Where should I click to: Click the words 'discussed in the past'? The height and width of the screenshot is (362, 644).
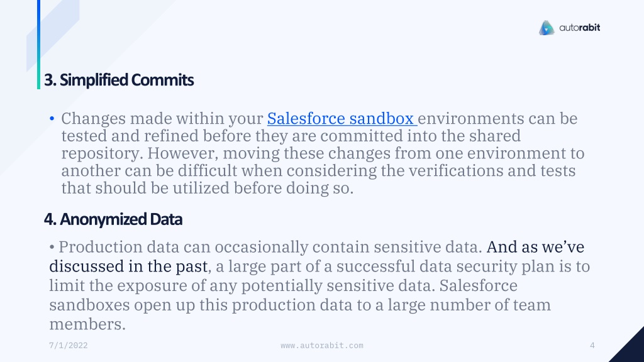128,266
